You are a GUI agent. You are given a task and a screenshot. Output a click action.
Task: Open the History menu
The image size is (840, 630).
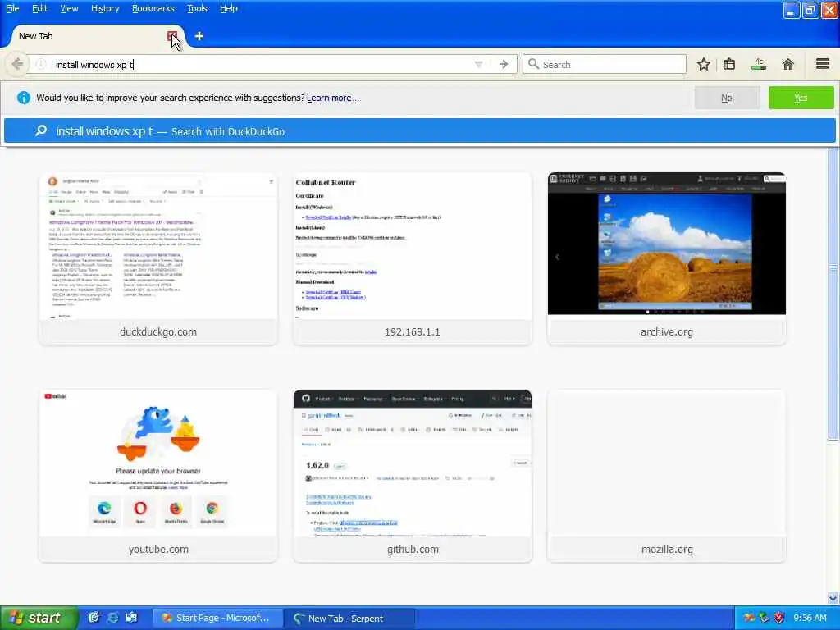pyautogui.click(x=105, y=8)
